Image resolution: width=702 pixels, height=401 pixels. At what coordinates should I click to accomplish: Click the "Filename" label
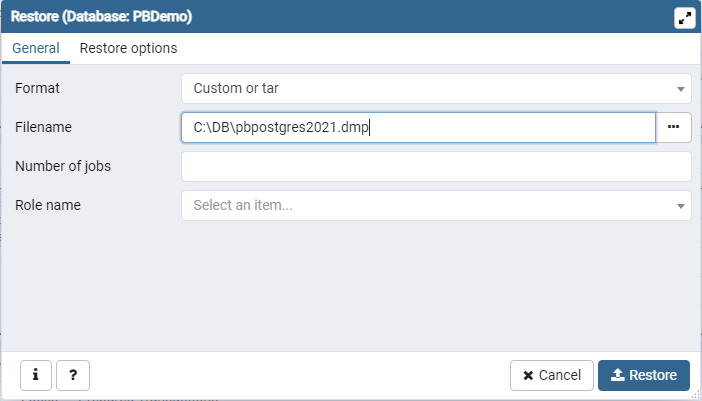pos(44,127)
